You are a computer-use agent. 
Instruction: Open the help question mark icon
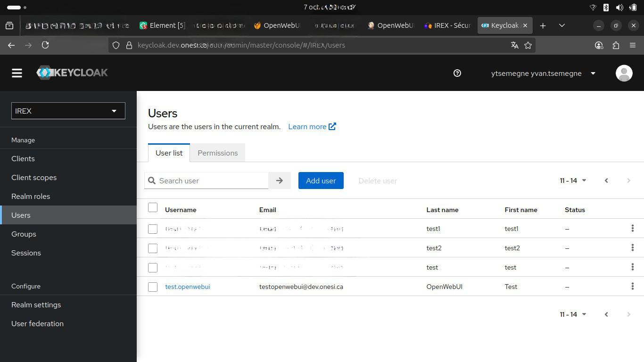pyautogui.click(x=457, y=73)
